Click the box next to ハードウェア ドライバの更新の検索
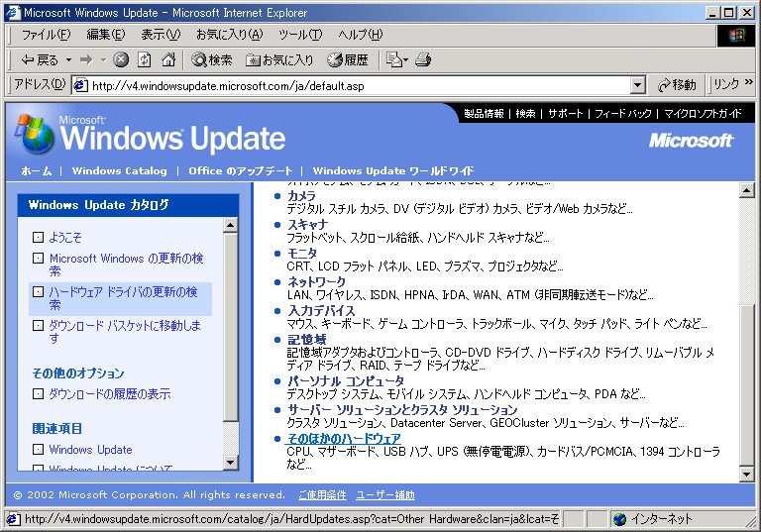The image size is (761, 532). pos(38,291)
